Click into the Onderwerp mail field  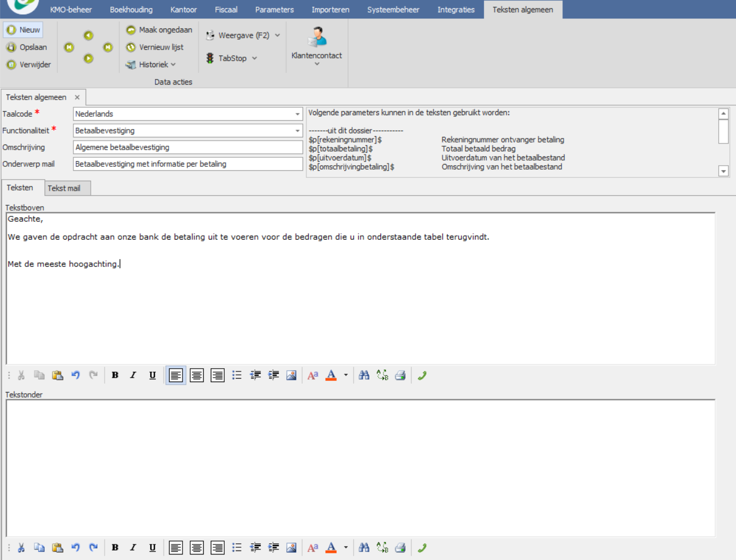[x=187, y=164]
